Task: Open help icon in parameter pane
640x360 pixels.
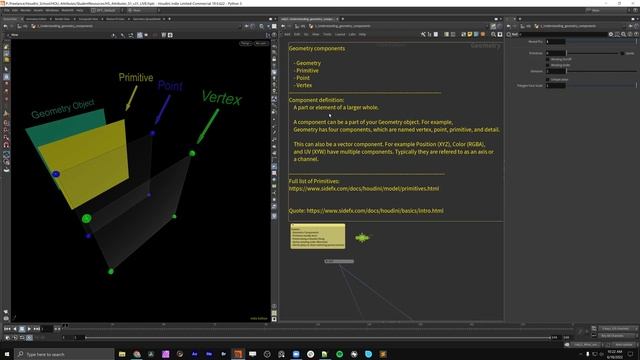Action: [x=636, y=35]
